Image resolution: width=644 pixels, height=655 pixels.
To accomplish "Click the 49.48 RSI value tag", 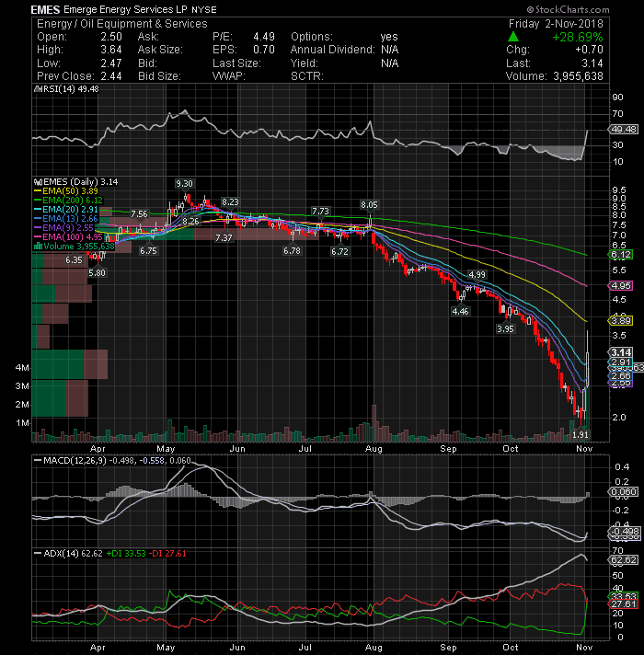I will (624, 130).
